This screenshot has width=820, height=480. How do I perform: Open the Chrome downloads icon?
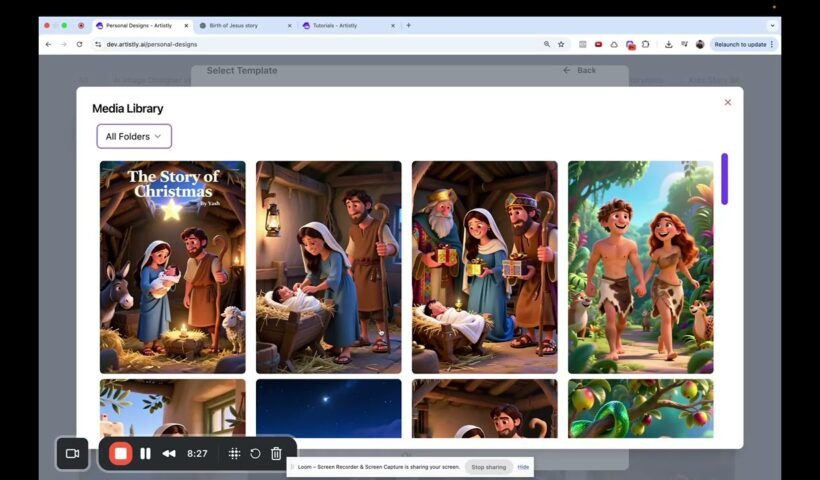pyautogui.click(x=668, y=44)
